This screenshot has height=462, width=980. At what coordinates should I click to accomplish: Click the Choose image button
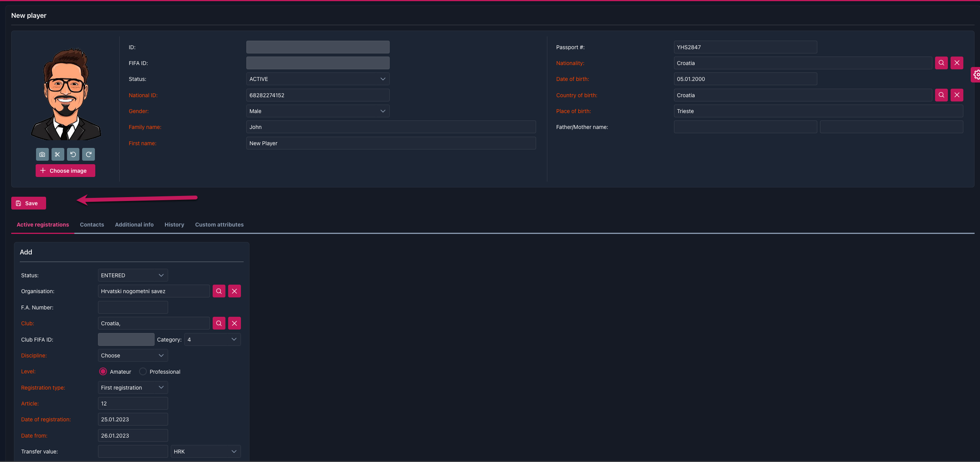tap(65, 171)
